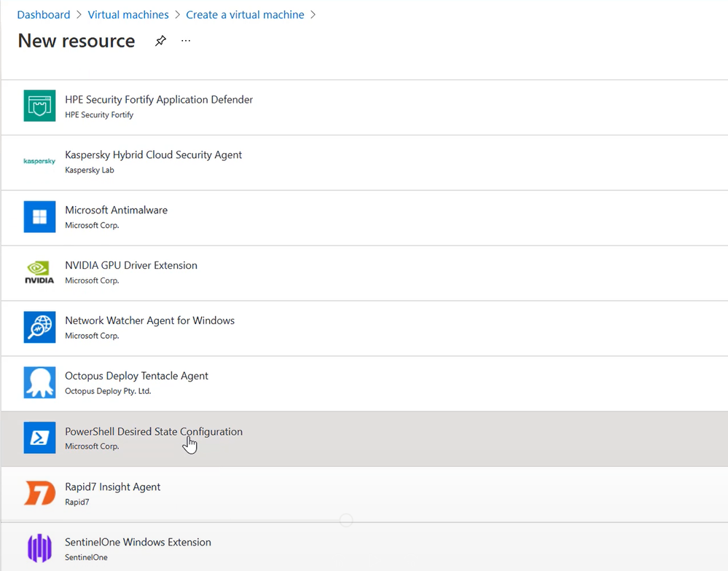Choose Kaspersky Hybrid Cloud Security Agent title

click(154, 155)
